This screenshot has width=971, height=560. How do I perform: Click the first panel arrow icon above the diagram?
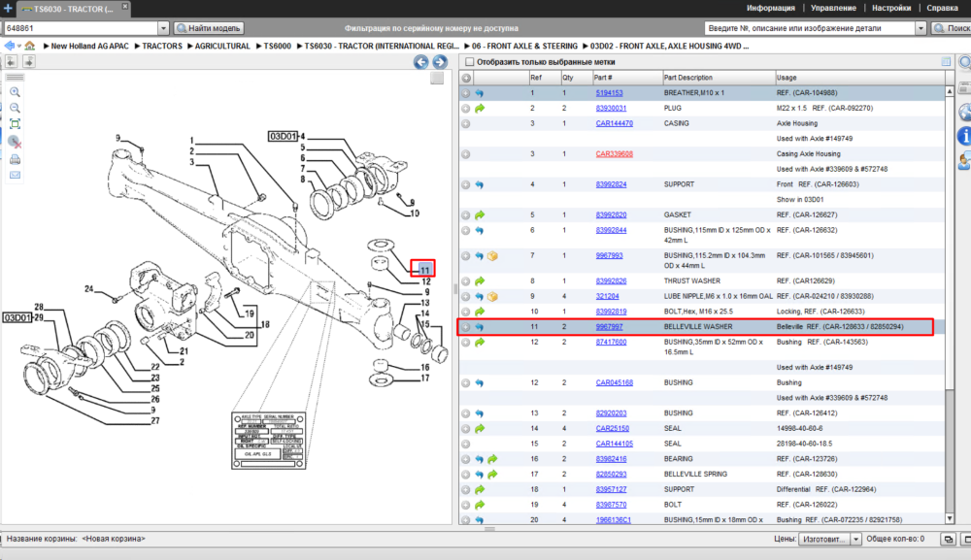tap(11, 61)
